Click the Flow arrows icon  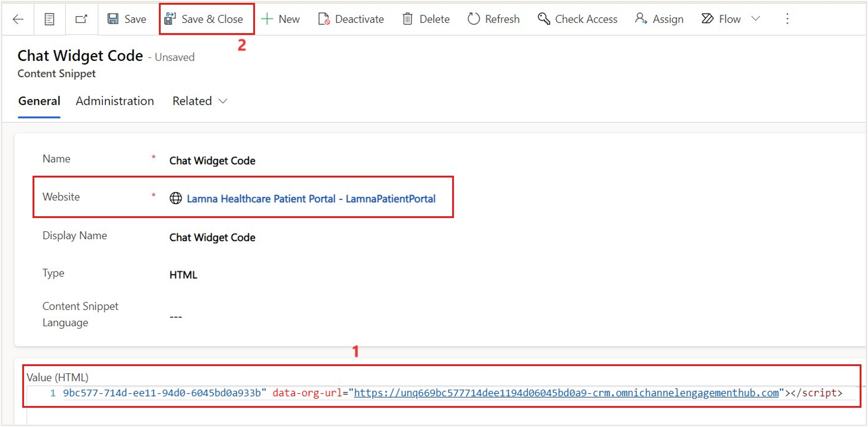(x=707, y=19)
